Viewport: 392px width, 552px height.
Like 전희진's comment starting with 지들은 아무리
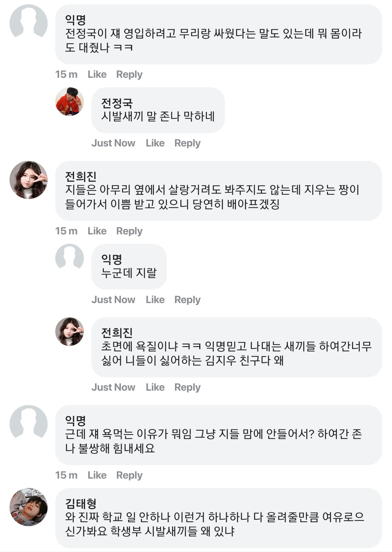(x=97, y=231)
